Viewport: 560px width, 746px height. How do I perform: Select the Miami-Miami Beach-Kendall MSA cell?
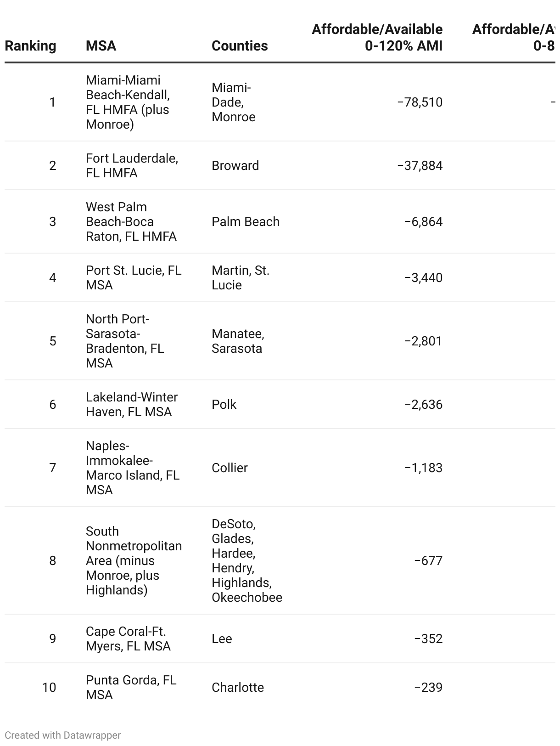tap(128, 102)
